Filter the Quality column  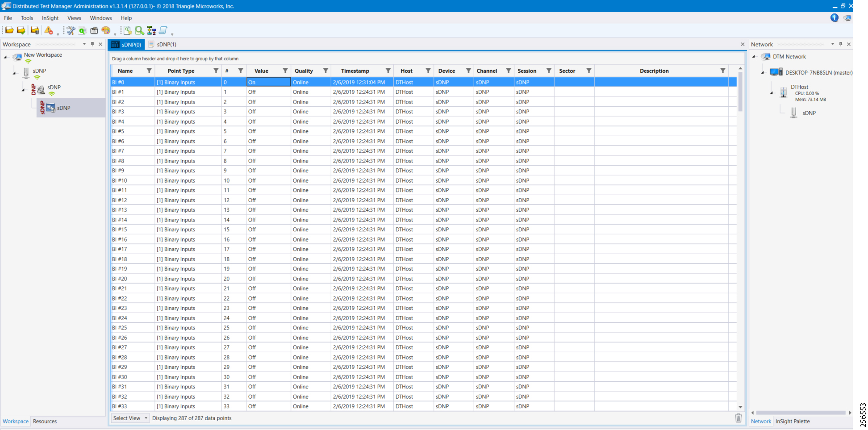[x=325, y=71]
